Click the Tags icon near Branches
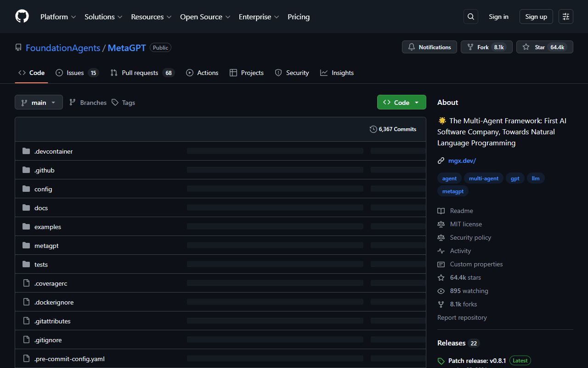The width and height of the screenshot is (588, 368). click(115, 102)
